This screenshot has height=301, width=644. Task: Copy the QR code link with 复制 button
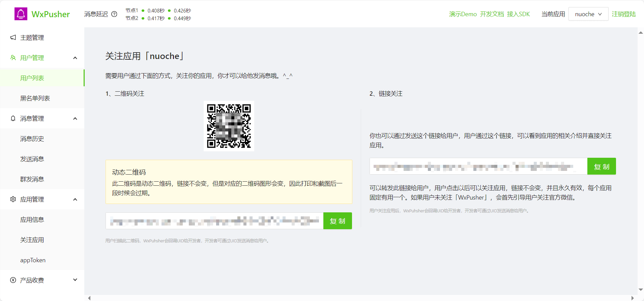click(x=338, y=221)
